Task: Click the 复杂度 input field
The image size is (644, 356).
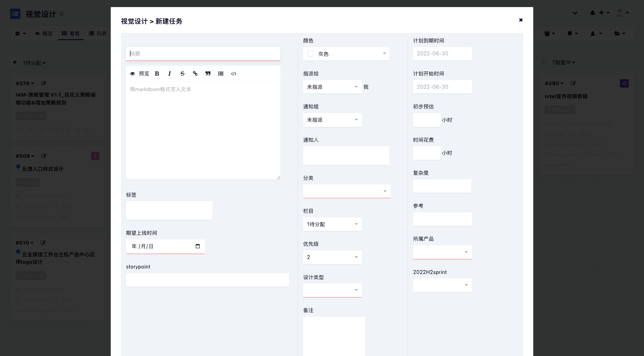Action: [442, 186]
